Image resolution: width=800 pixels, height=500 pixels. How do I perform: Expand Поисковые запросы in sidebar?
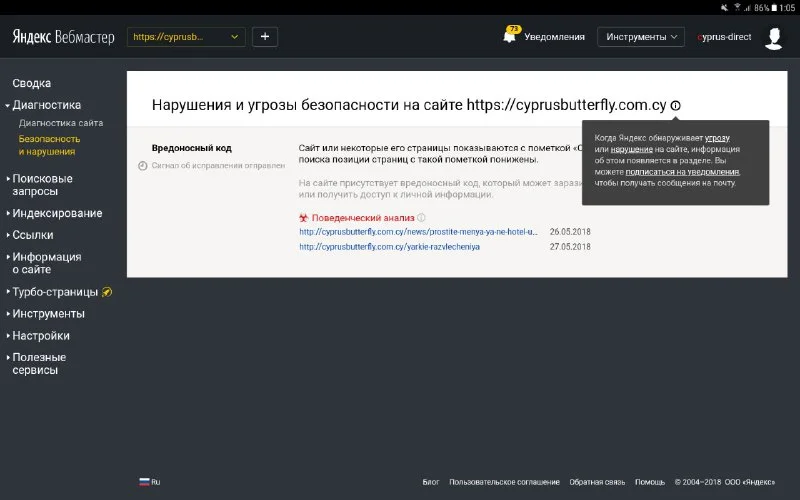pyautogui.click(x=42, y=184)
